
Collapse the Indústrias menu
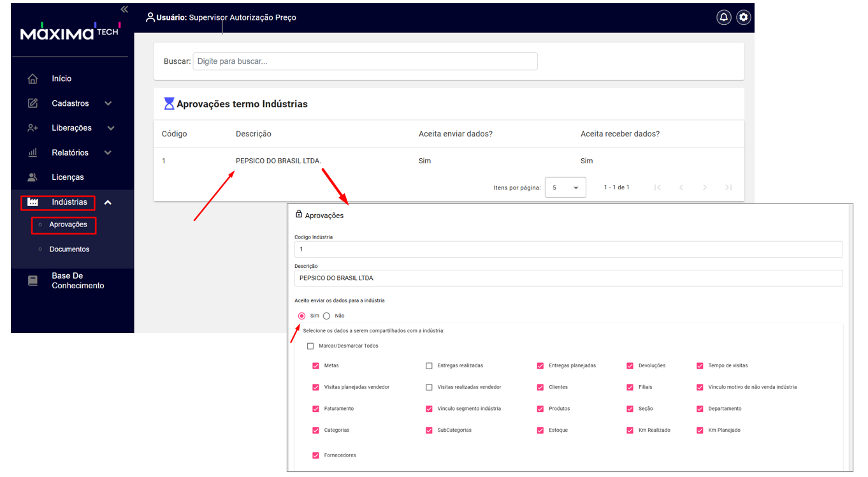[108, 203]
